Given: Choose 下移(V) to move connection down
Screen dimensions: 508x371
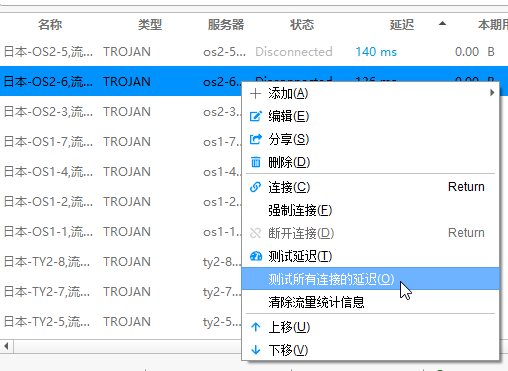Looking at the screenshot, I should coord(370,350).
